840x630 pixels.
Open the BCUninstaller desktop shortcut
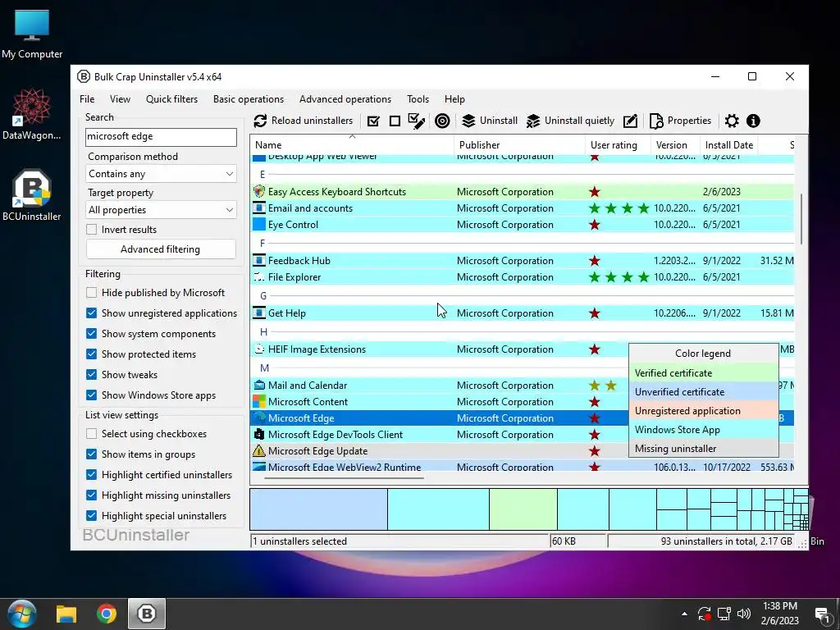(x=32, y=195)
